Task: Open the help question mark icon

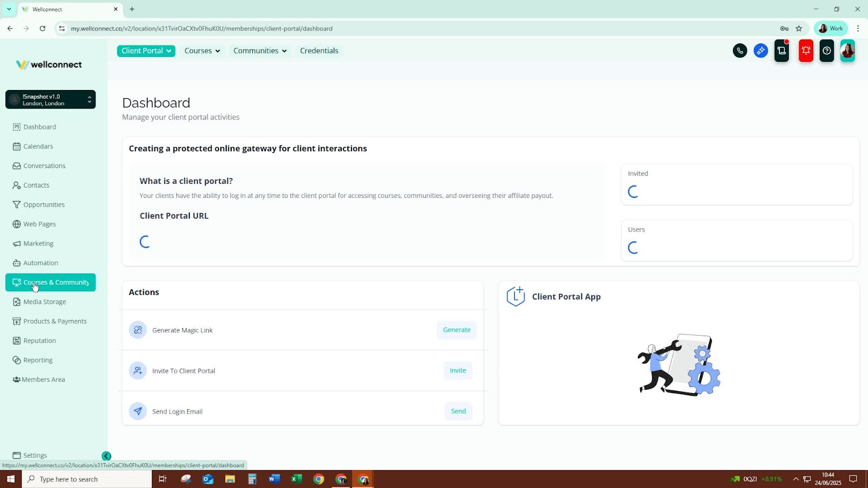Action: point(827,51)
